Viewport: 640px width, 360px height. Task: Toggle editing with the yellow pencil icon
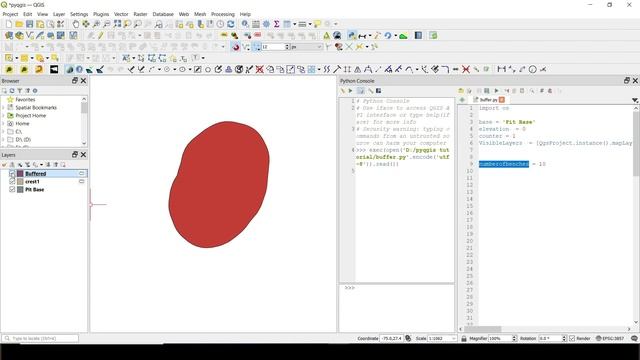click(100, 36)
